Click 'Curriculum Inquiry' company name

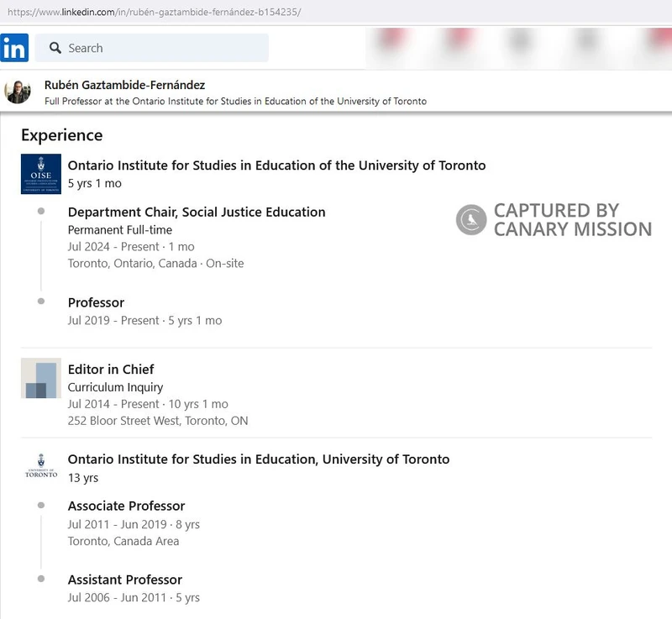point(115,387)
